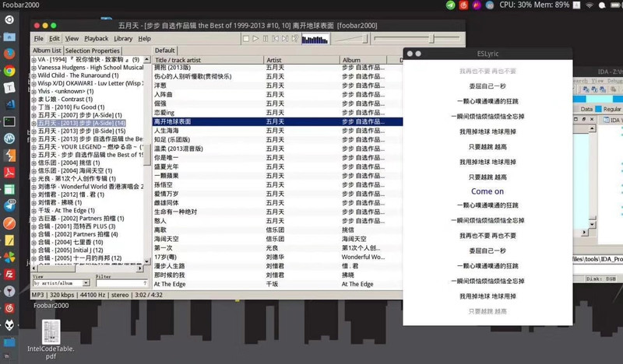Skip to the next track
The image size is (623, 364).
click(x=285, y=39)
